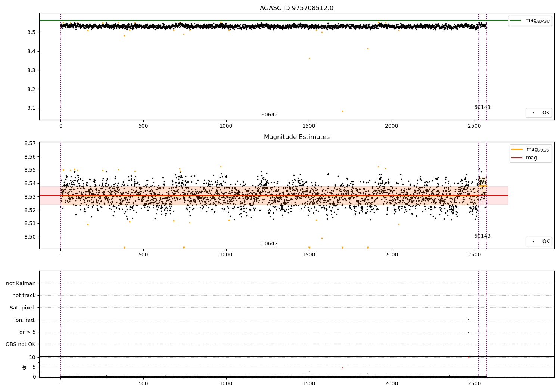Viewport: 560px width, 392px height.
Task: Click the '2000' x-tick under the top plot
Action: [x=392, y=126]
